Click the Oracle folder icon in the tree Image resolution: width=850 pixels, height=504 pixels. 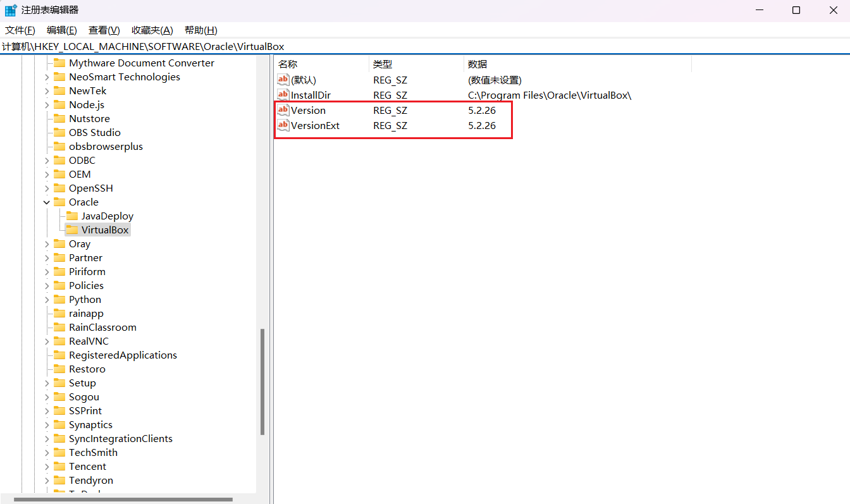[x=58, y=202]
